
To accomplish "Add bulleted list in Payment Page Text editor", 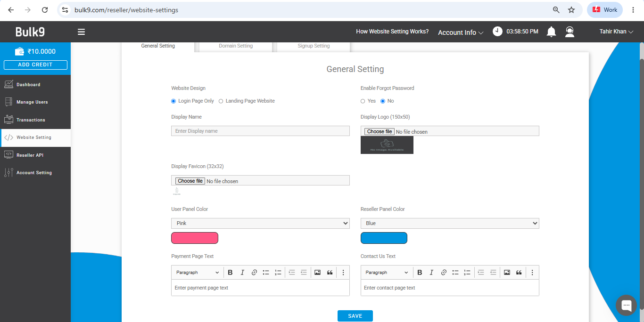I will [x=266, y=272].
